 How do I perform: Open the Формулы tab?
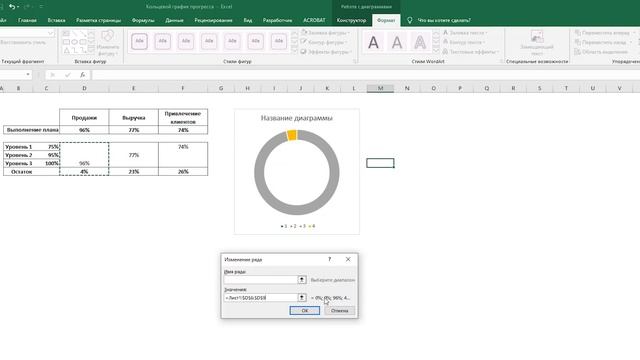[x=143, y=20]
